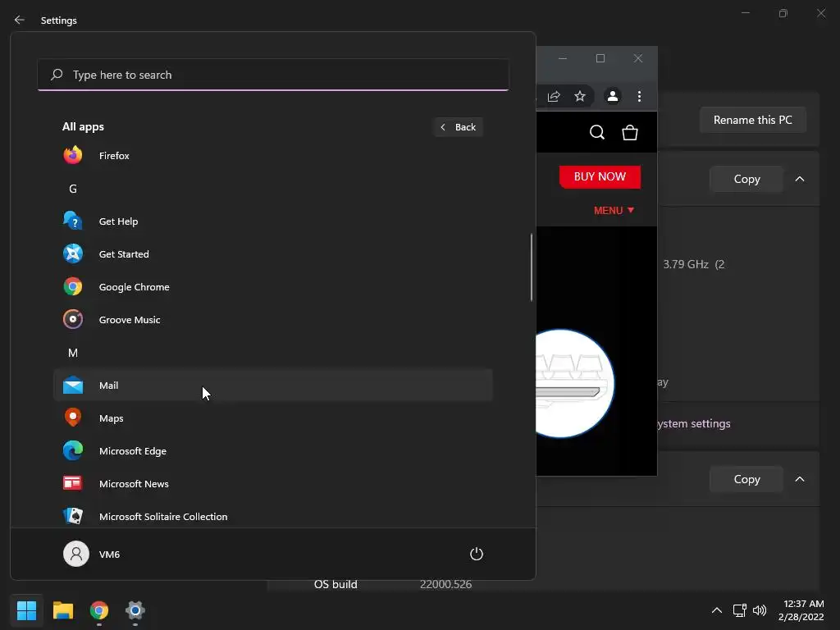Expand the MENU dropdown on the website
Image resolution: width=840 pixels, height=630 pixels.
pyautogui.click(x=614, y=211)
